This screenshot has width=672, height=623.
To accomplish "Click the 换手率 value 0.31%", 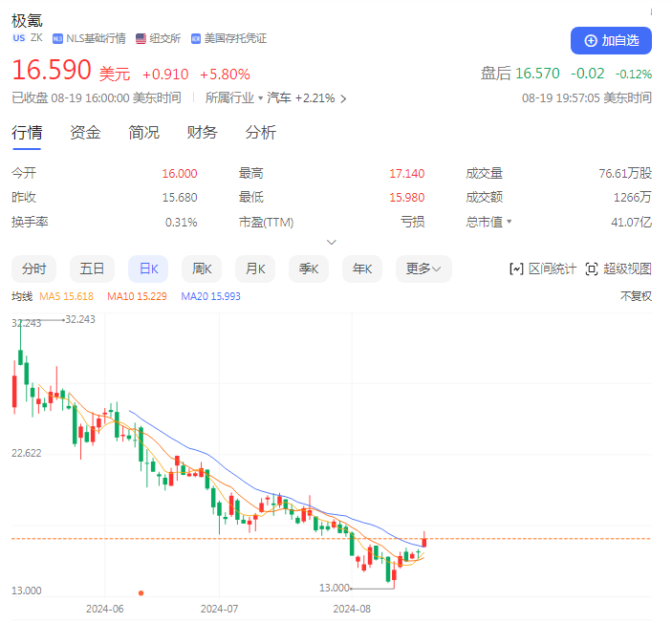I will click(182, 223).
